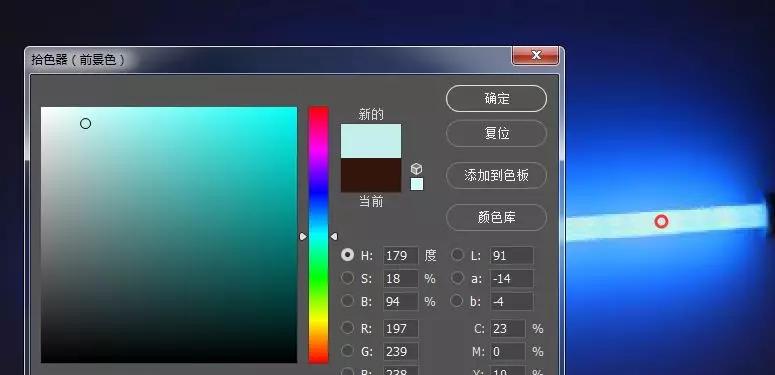
Task: Click the left hue slider arrow handle
Action: point(303,237)
